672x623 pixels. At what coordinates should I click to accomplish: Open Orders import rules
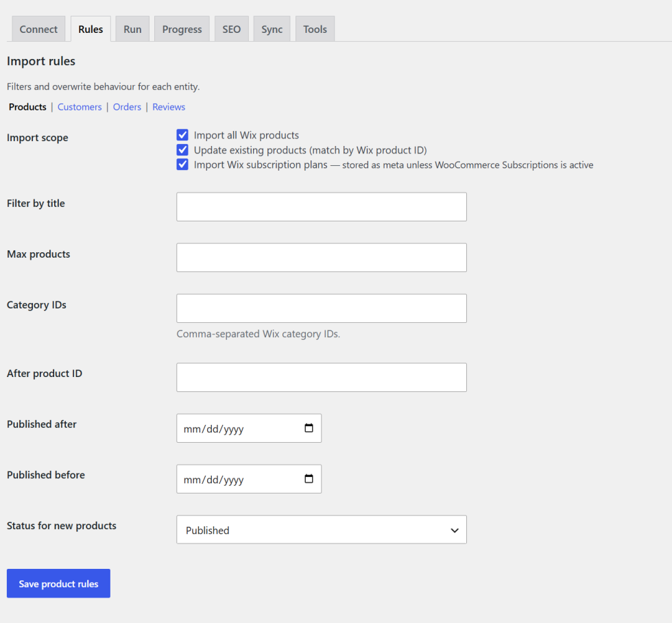pyautogui.click(x=127, y=107)
